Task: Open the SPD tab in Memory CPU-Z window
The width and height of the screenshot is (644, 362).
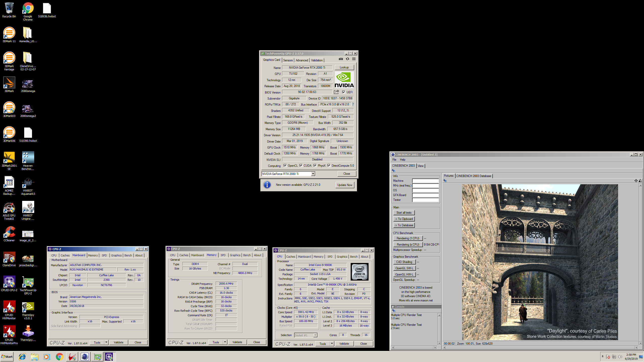Action: (x=223, y=255)
